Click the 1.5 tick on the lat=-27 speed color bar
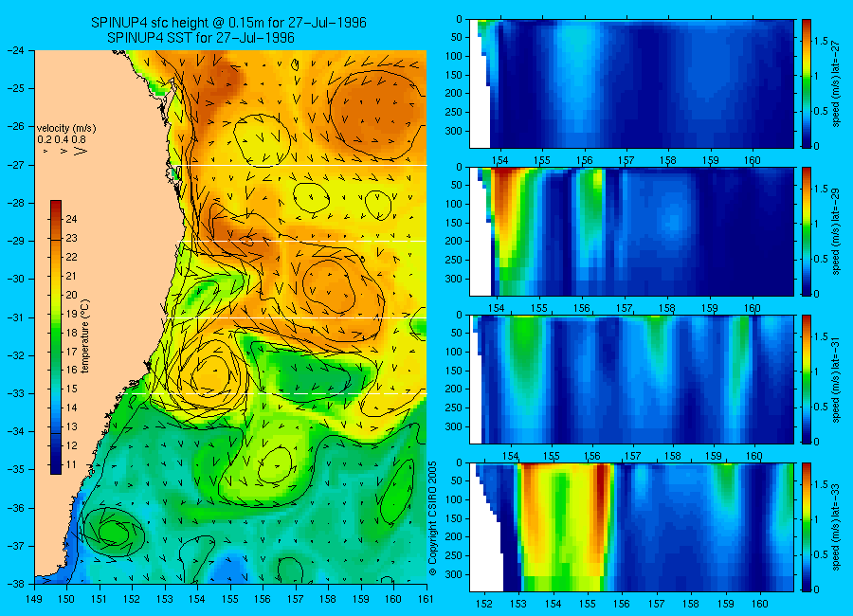Viewport: 853px width, 616px height. [x=822, y=41]
